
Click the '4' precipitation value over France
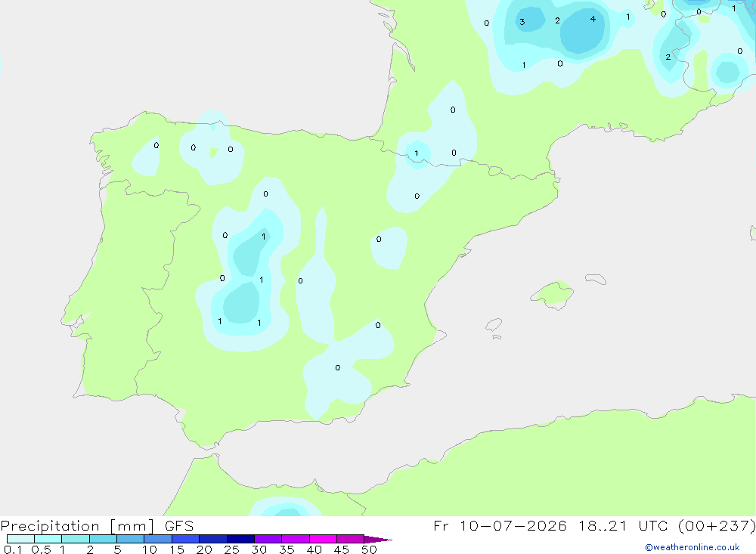click(x=593, y=19)
